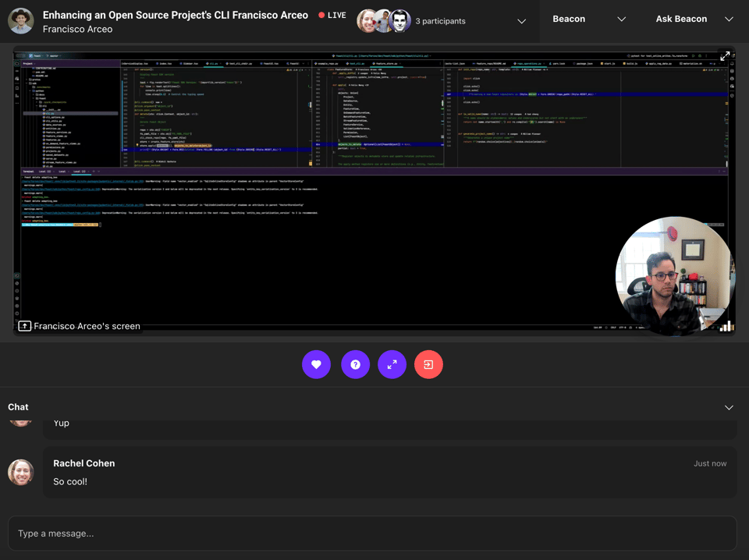Click the Project panel header in the shared IDE

pyautogui.click(x=28, y=64)
